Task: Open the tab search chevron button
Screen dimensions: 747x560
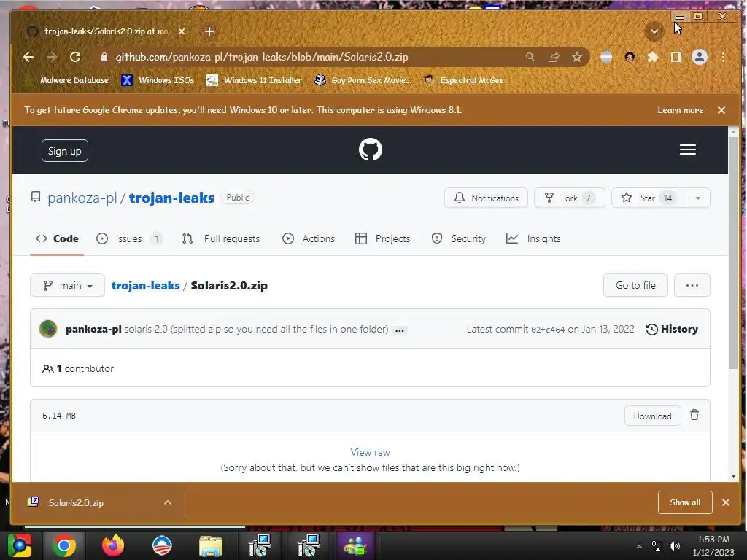Action: pyautogui.click(x=654, y=31)
